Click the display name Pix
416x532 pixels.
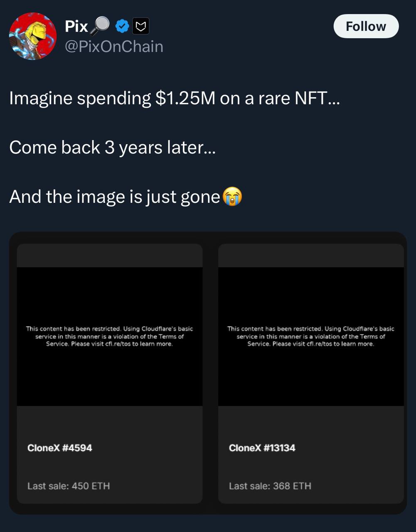pos(76,26)
